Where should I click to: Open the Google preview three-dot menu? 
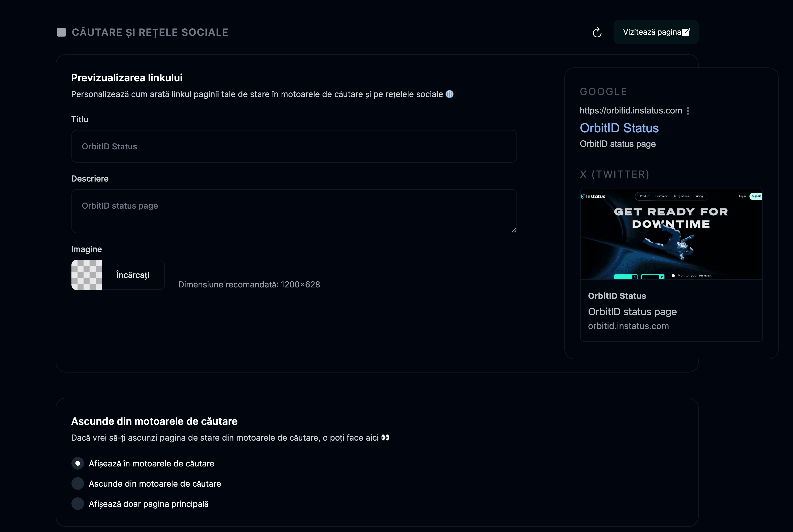pyautogui.click(x=688, y=111)
